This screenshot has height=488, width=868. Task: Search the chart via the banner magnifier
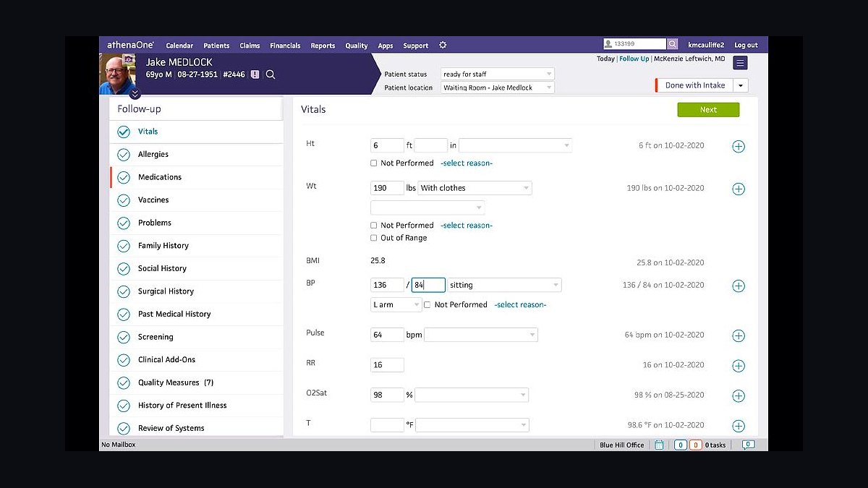271,74
